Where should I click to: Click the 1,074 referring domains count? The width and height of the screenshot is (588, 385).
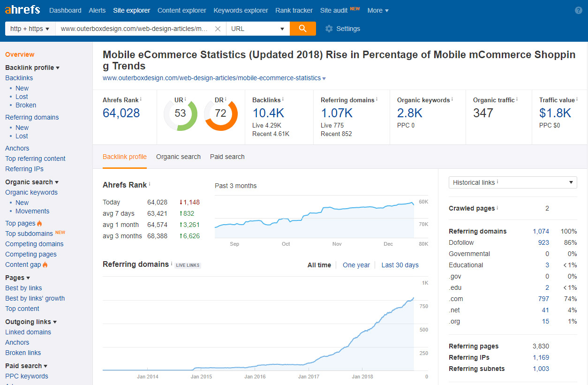[x=541, y=231]
